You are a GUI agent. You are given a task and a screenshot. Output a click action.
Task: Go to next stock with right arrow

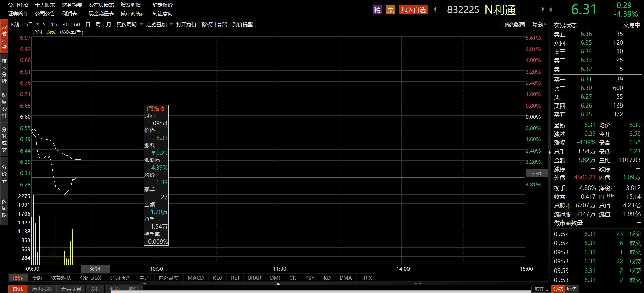coord(543,9)
